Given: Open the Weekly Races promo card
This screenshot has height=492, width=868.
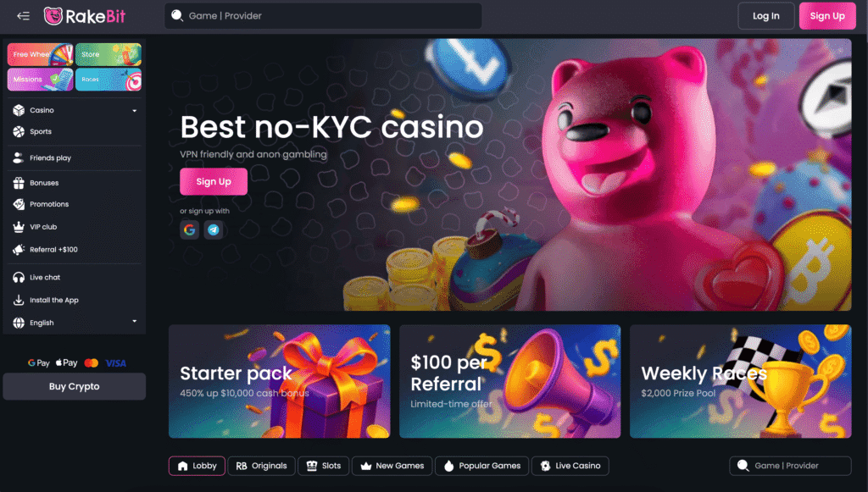Looking at the screenshot, I should (740, 381).
